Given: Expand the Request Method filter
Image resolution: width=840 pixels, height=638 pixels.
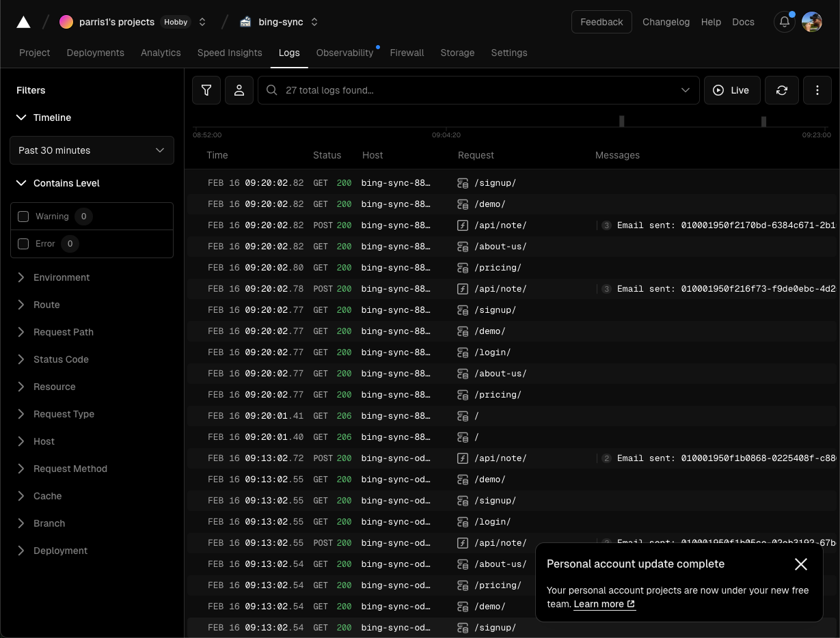Looking at the screenshot, I should (62, 469).
